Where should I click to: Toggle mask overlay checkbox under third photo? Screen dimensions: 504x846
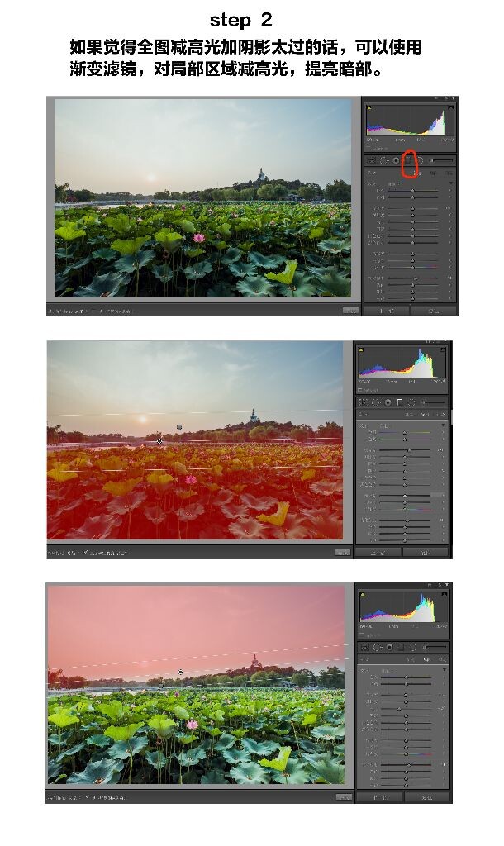coord(88,797)
